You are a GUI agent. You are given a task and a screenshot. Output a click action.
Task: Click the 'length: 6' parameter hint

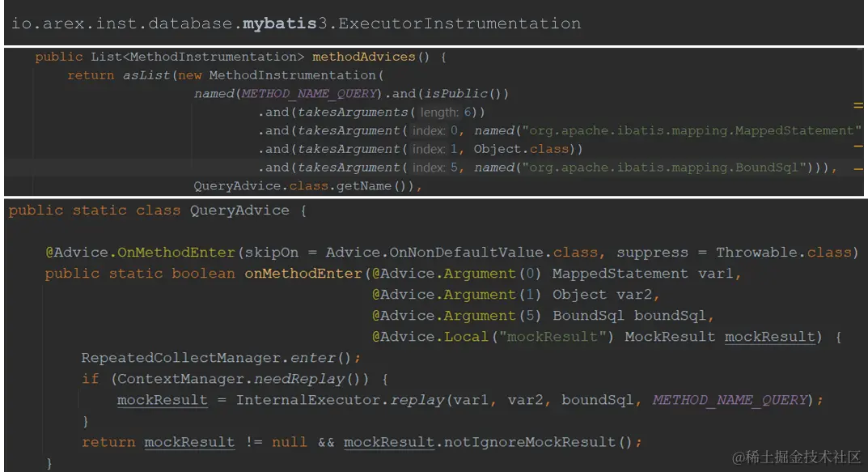click(445, 113)
